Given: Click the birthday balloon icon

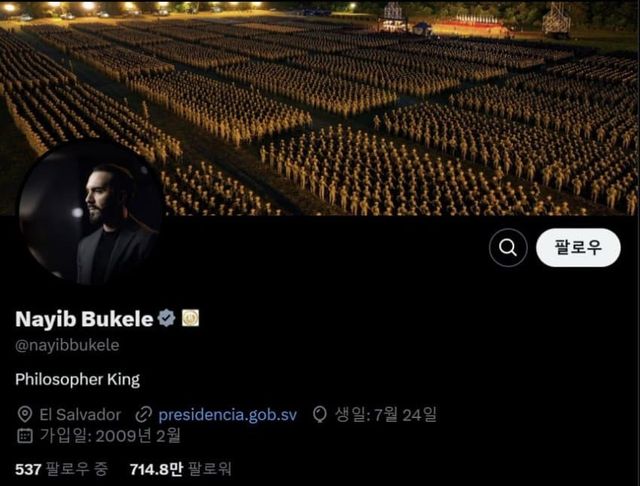Looking at the screenshot, I should click(x=319, y=415).
